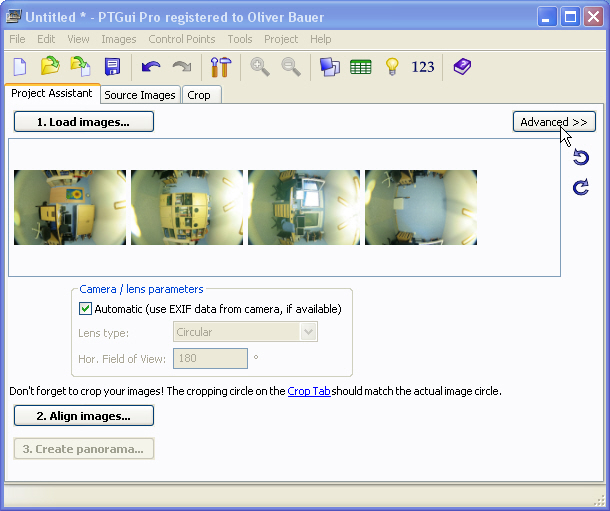Image resolution: width=610 pixels, height=511 pixels.
Task: Click the Align images button
Action: [84, 416]
